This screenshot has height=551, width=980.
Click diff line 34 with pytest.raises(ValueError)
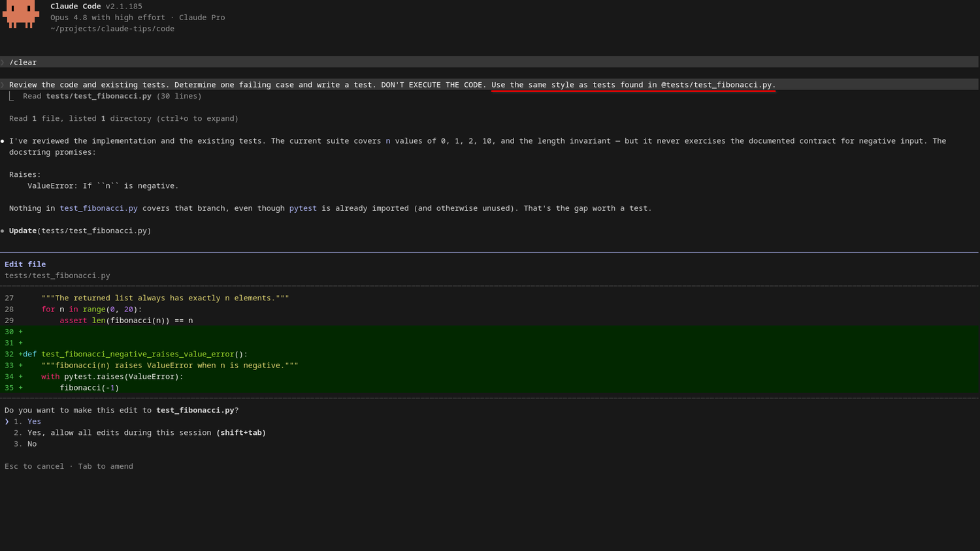(x=112, y=377)
